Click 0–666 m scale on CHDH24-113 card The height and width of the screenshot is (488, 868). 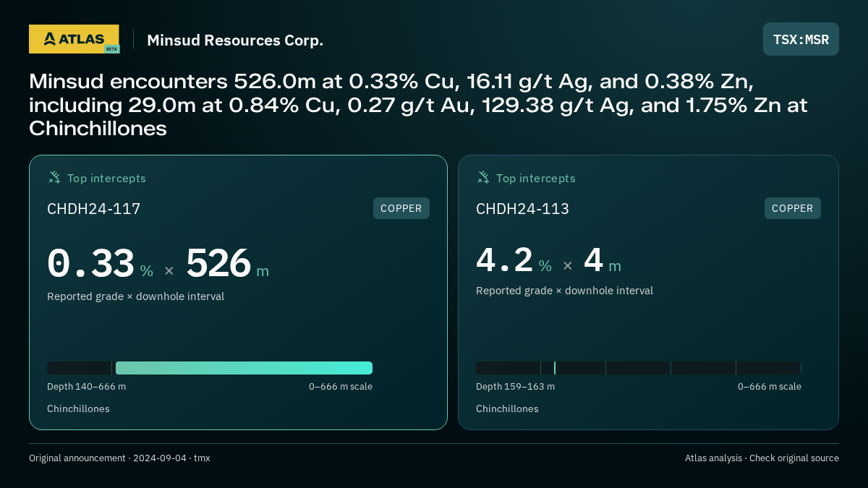pos(770,387)
